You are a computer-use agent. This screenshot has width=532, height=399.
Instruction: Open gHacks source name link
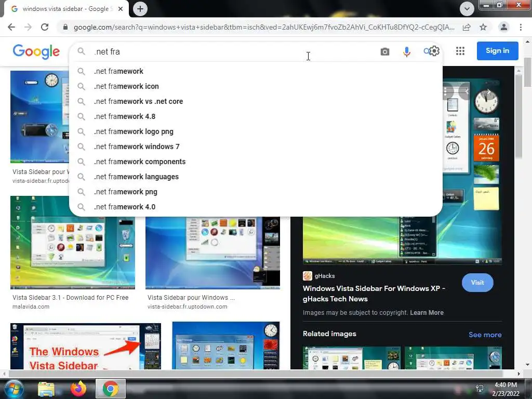tap(325, 276)
